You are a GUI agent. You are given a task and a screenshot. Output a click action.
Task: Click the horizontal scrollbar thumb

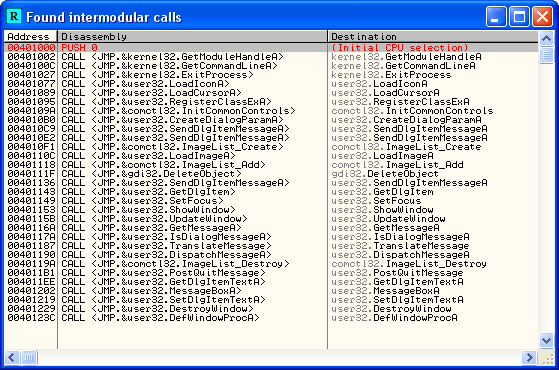29,357
